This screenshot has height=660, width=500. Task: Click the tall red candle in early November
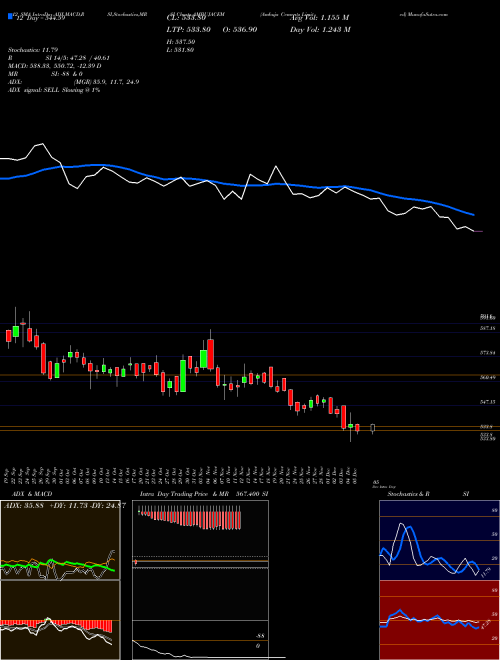(210, 354)
